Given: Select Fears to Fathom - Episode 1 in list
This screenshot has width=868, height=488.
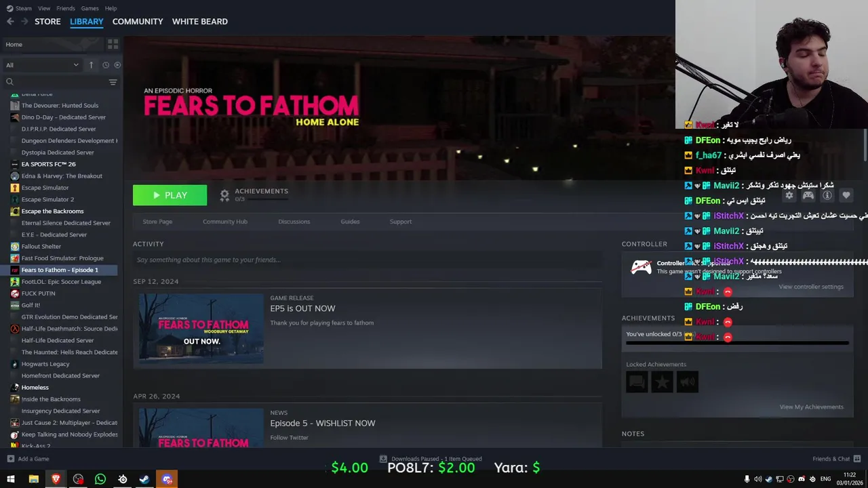Looking at the screenshot, I should point(60,270).
